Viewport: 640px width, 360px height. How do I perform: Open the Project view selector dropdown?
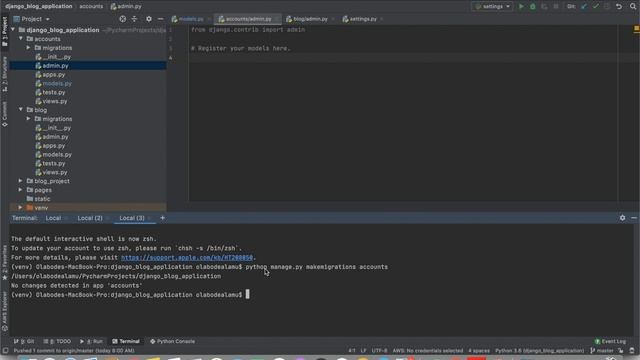32,19
